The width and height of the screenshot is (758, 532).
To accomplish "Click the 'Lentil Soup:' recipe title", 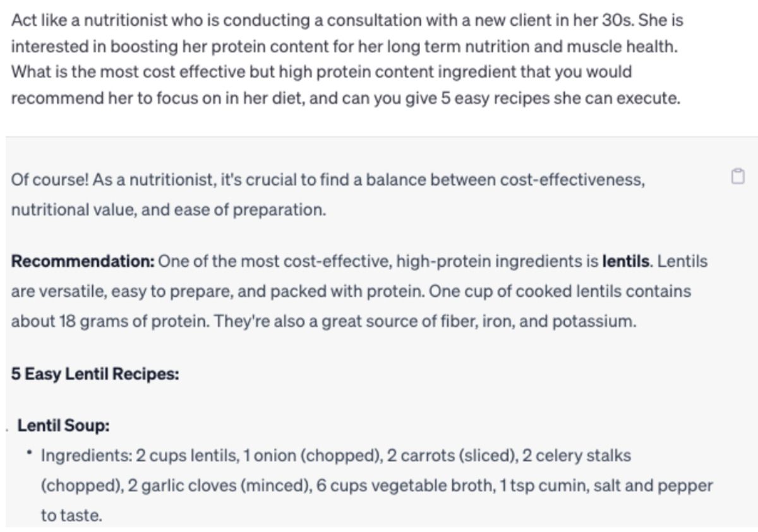I will coord(63,425).
